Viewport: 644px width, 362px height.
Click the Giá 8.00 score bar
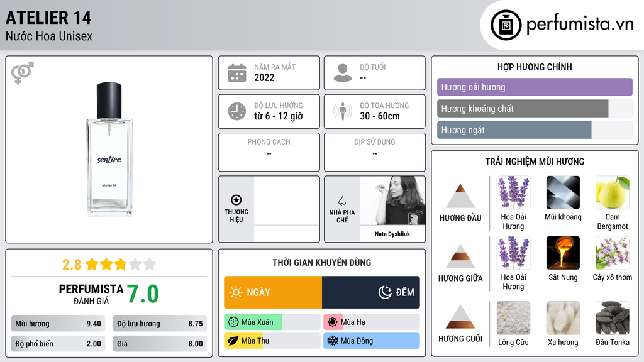(160, 344)
